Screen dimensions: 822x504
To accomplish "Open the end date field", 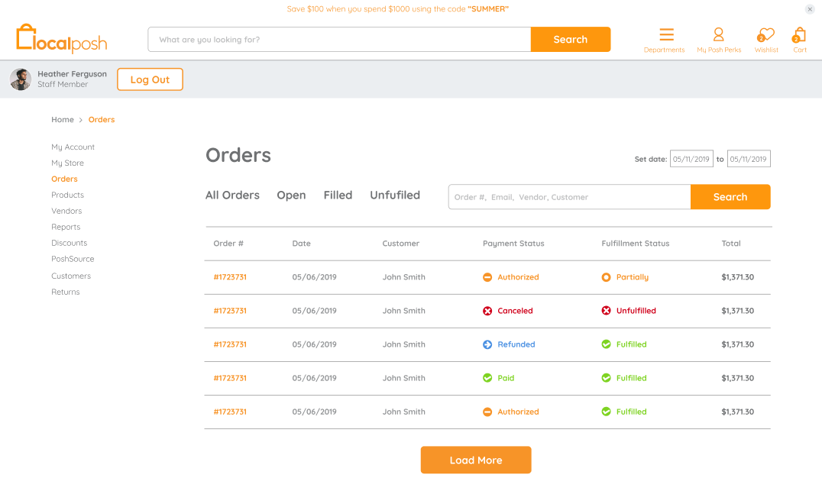I will point(749,159).
